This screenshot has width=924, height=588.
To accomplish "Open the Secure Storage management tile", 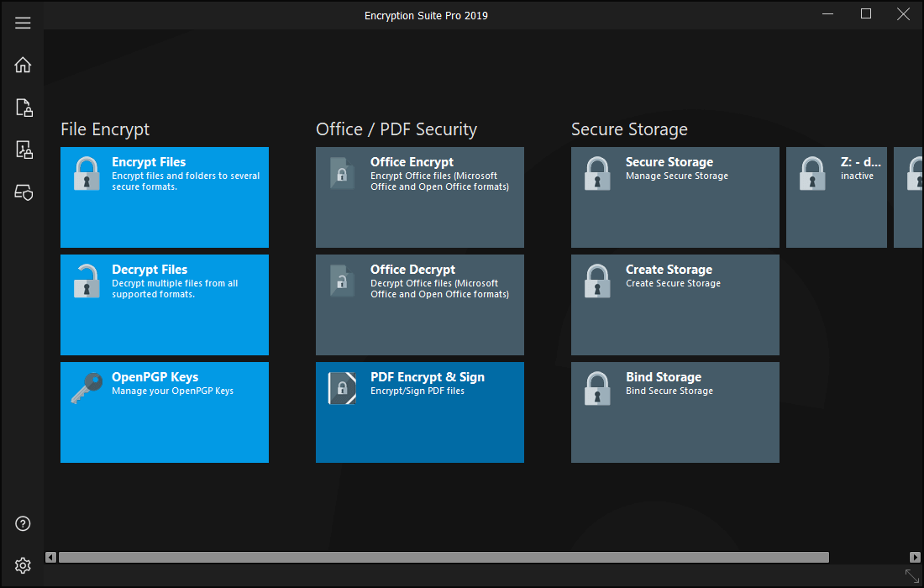I will 675,197.
